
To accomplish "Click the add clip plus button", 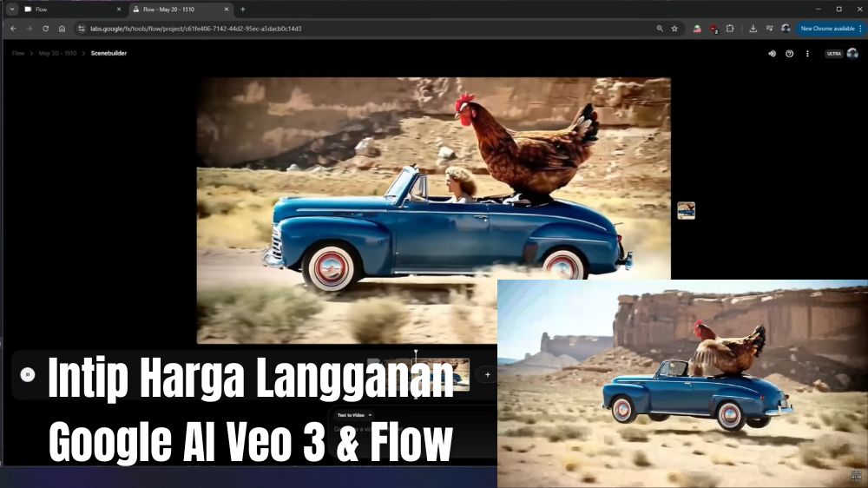I will click(487, 374).
